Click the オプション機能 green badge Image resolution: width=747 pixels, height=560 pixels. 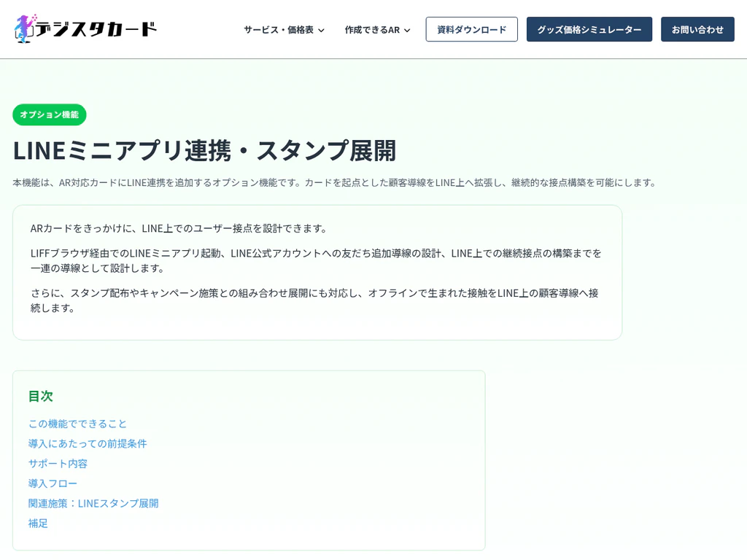(x=50, y=114)
